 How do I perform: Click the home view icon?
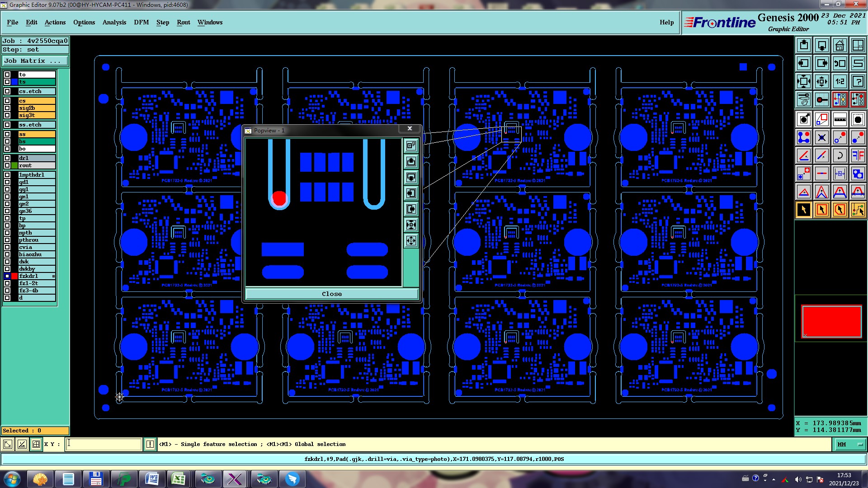coord(840,45)
